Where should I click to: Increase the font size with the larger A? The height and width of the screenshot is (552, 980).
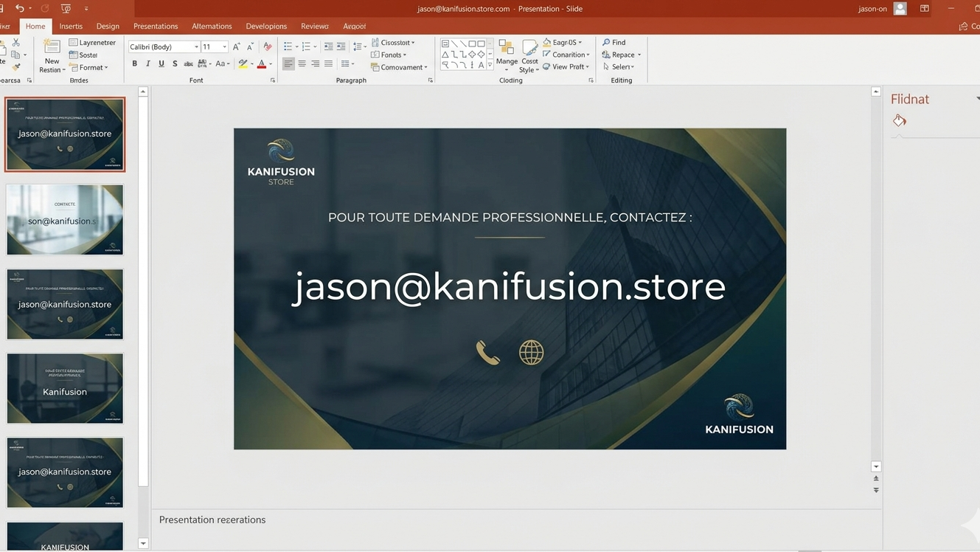(x=237, y=46)
